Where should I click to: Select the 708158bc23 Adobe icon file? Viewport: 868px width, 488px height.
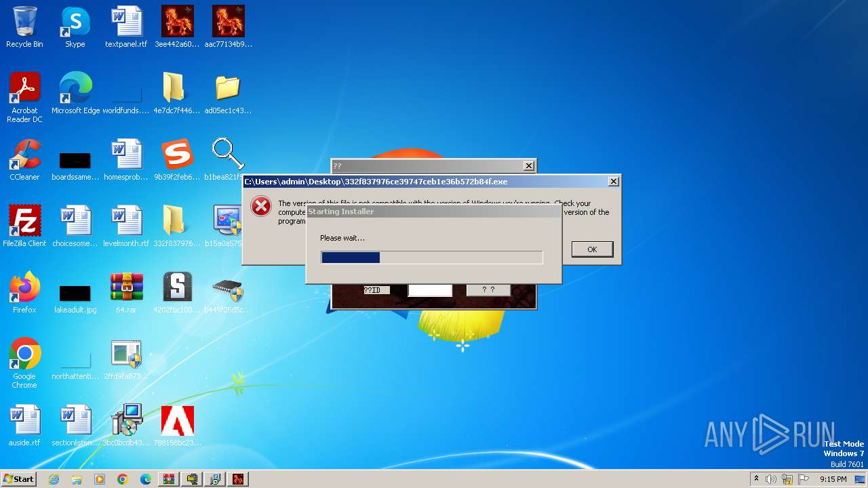[x=177, y=426]
